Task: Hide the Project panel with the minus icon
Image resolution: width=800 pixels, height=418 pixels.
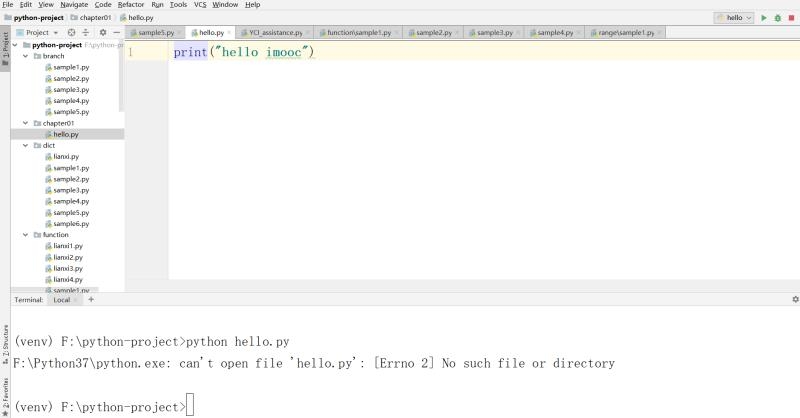Action: click(x=116, y=32)
